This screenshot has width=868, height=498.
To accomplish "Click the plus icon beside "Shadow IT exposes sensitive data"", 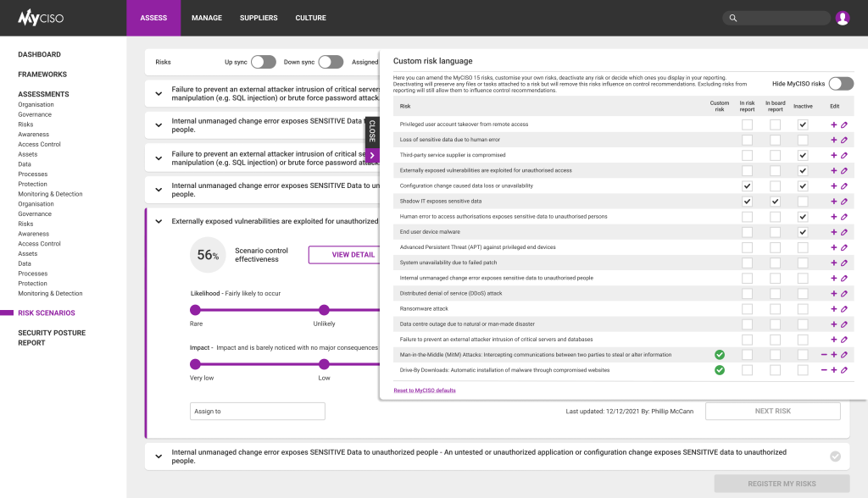I will (835, 201).
